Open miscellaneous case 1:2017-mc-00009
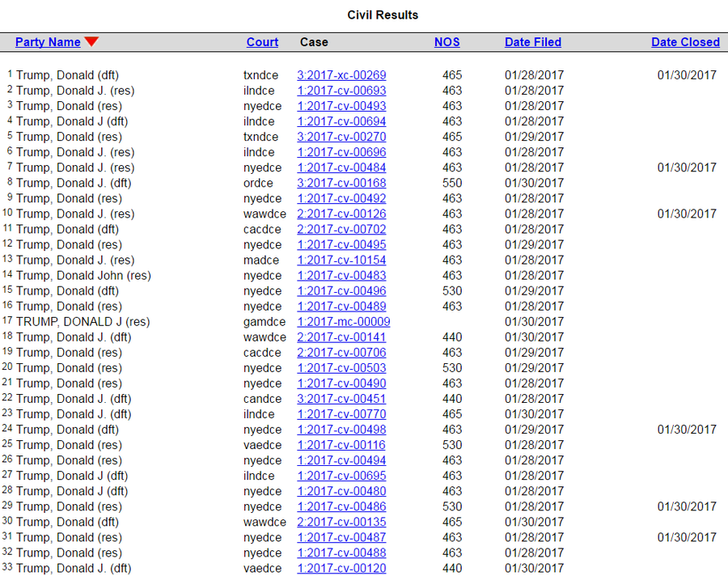 343,321
